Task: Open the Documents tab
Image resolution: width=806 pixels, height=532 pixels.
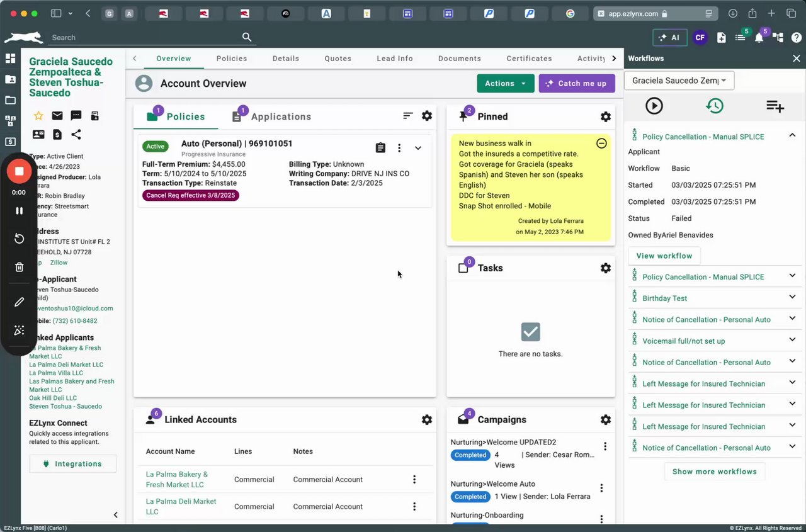Action: pyautogui.click(x=460, y=59)
